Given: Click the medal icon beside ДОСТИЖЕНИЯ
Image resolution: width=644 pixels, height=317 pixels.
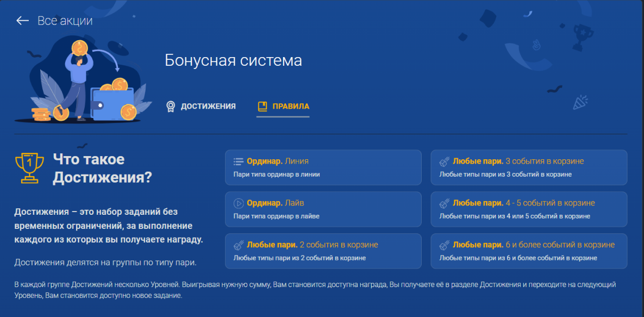Looking at the screenshot, I should pyautogui.click(x=171, y=105).
